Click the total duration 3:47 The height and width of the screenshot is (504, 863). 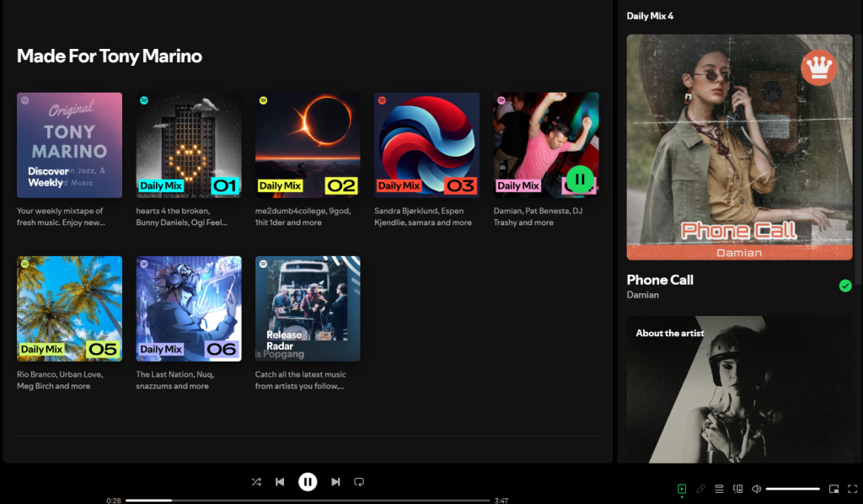pos(501,500)
